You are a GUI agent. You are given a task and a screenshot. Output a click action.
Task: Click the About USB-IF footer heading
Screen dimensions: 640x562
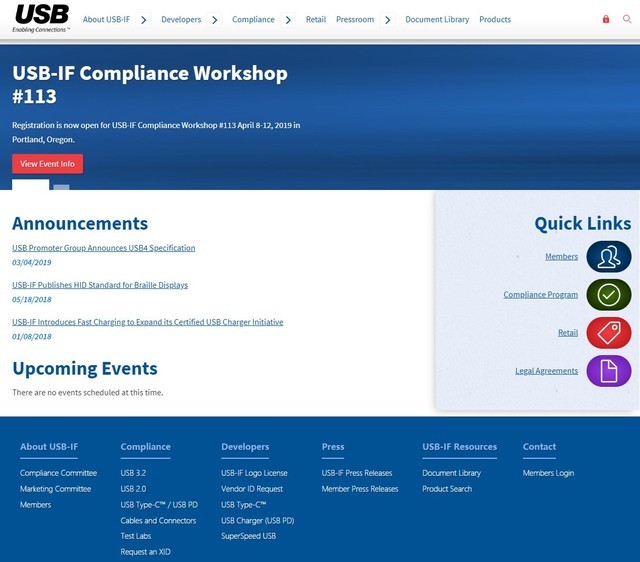[49, 446]
